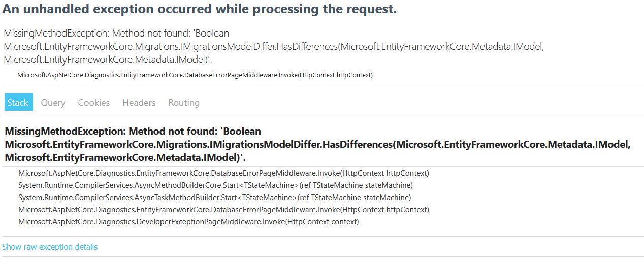Expand DatabaseErrorPageMiddleware.Invoke frame just above DeveloperExceptionPageMiddleware

[223, 210]
